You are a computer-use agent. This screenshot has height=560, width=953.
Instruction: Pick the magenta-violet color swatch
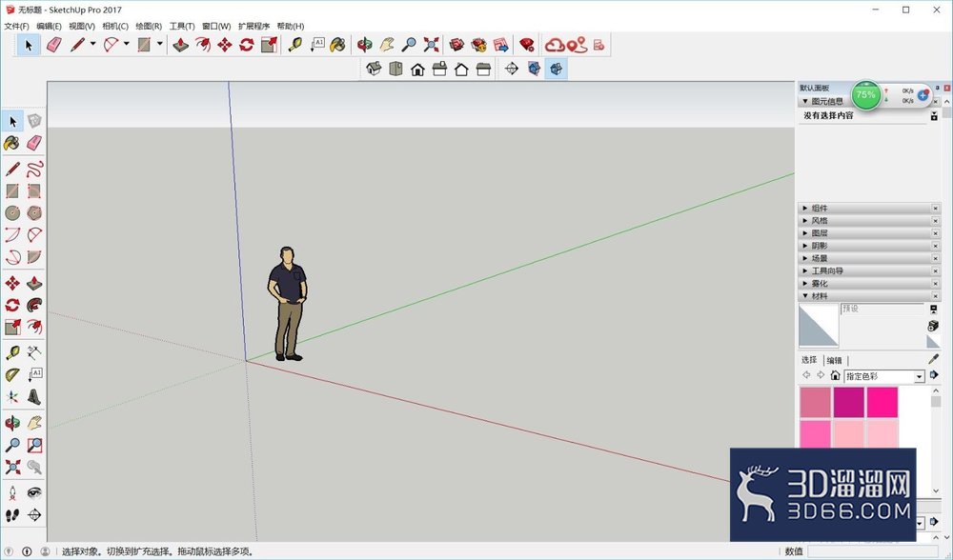848,402
